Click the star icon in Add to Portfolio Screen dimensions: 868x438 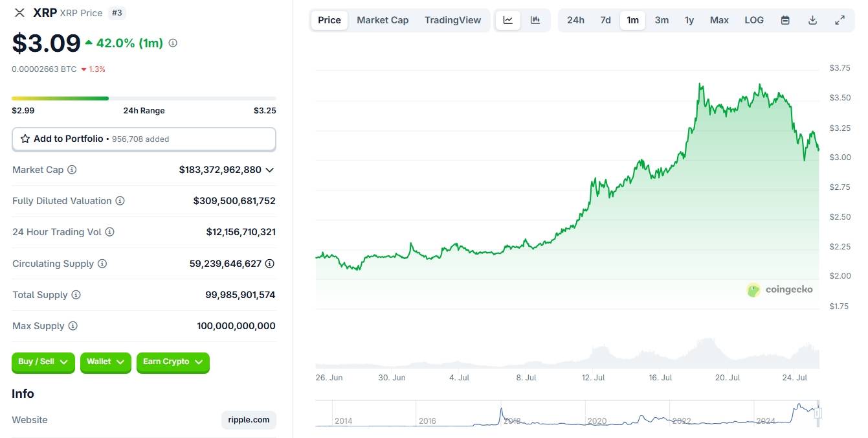pyautogui.click(x=25, y=139)
